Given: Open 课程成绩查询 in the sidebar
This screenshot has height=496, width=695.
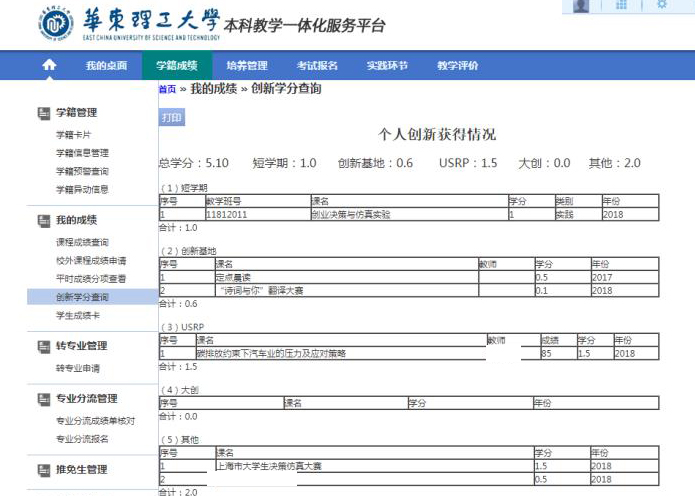Looking at the screenshot, I should pyautogui.click(x=82, y=242).
